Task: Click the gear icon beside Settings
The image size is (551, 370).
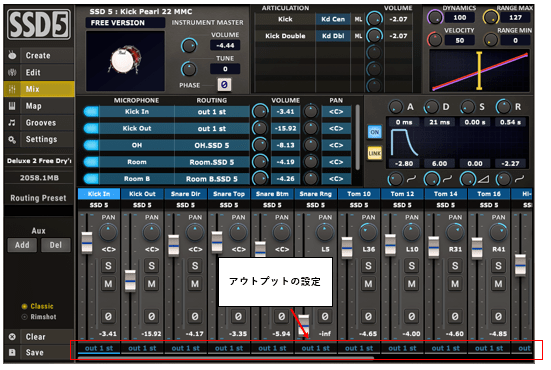Action: (12, 139)
